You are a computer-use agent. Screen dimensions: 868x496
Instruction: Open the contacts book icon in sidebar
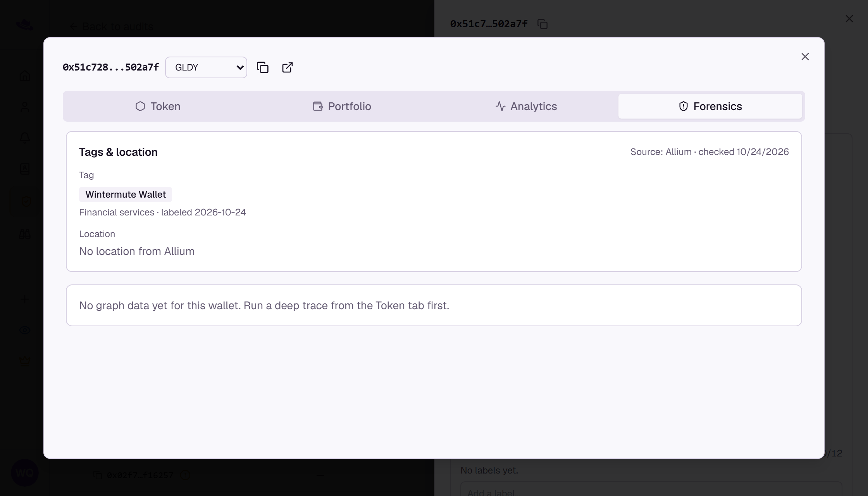pos(25,169)
